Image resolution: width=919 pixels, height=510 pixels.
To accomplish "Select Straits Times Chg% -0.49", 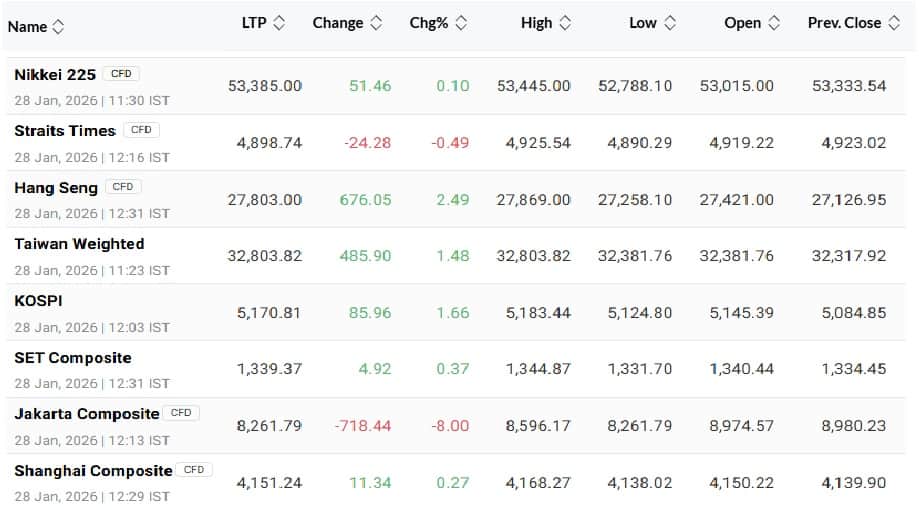I will coord(450,143).
